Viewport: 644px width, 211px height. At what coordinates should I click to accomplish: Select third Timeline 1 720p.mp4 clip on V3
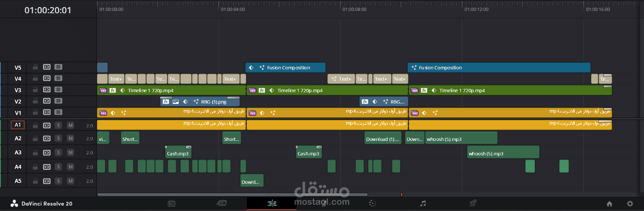pyautogui.click(x=510, y=91)
